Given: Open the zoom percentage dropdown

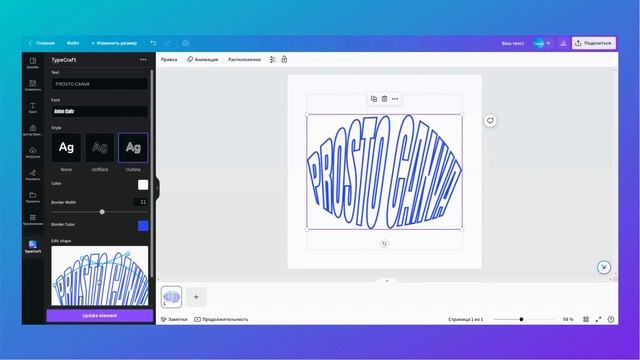Looking at the screenshot, I should tap(568, 319).
